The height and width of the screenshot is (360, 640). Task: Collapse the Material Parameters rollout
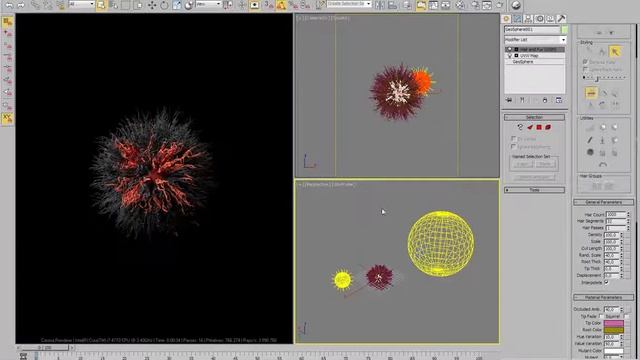(604, 298)
